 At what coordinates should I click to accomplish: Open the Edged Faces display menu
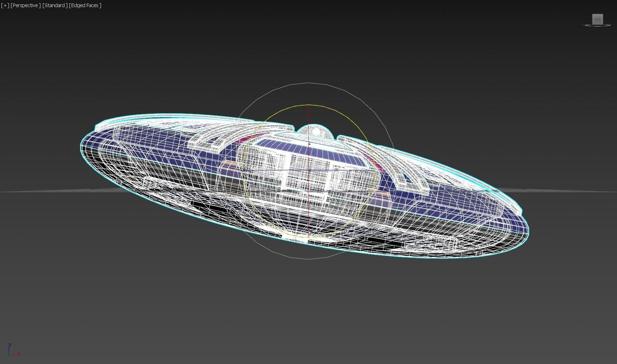tap(85, 5)
